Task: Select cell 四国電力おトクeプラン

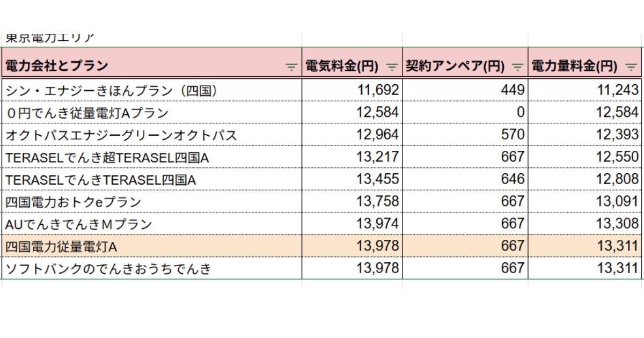Action: tap(151, 202)
